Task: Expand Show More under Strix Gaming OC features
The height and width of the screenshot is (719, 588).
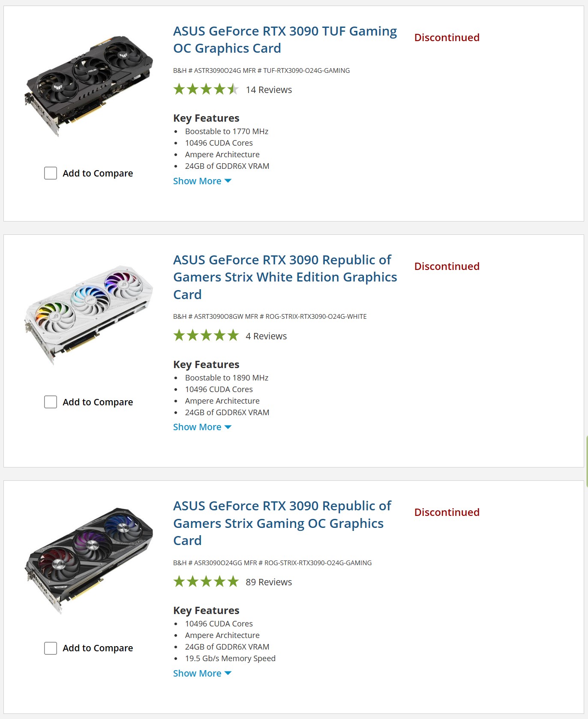Action: pos(202,673)
